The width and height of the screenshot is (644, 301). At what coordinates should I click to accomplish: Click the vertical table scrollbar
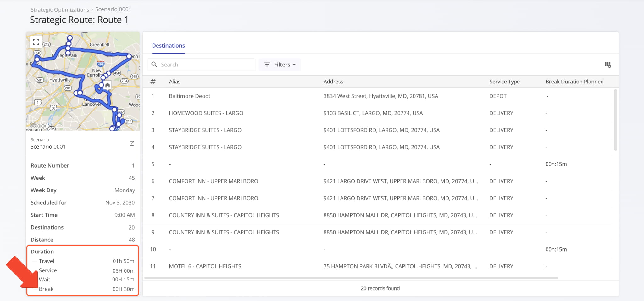click(x=615, y=120)
